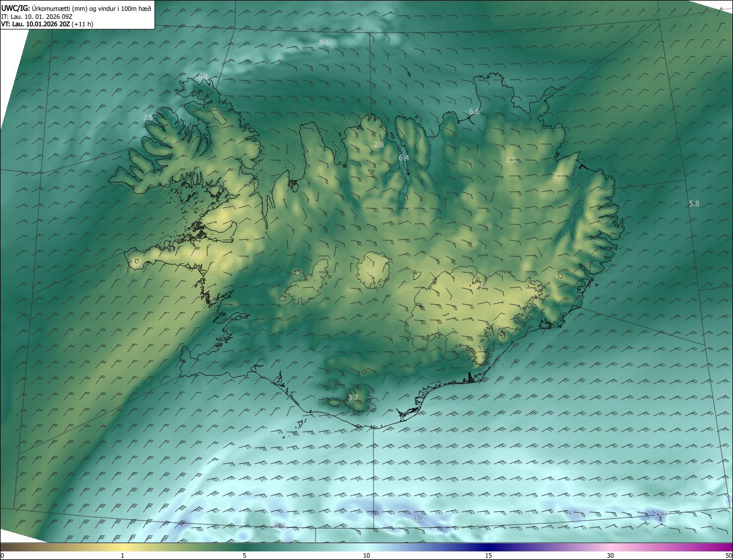The width and height of the screenshot is (733, 560).
Task: Click the initial time line "IT: Lau. 10. 01. 2026 09Z"
Action: pyautogui.click(x=37, y=17)
